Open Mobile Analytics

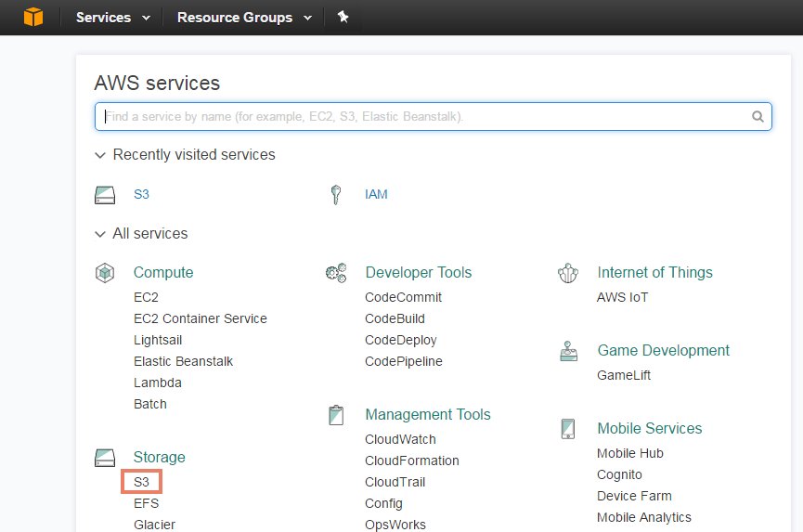click(x=643, y=518)
